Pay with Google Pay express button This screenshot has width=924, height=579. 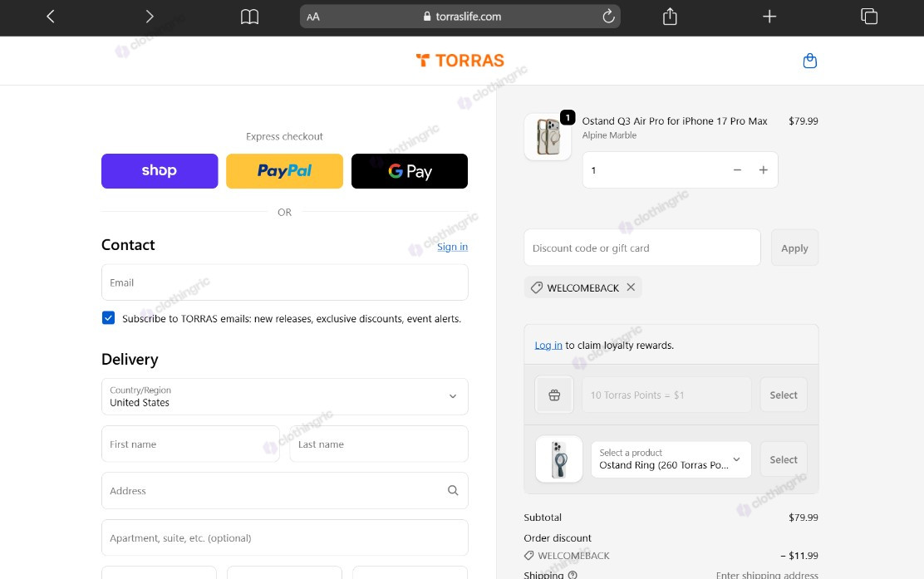click(x=410, y=171)
